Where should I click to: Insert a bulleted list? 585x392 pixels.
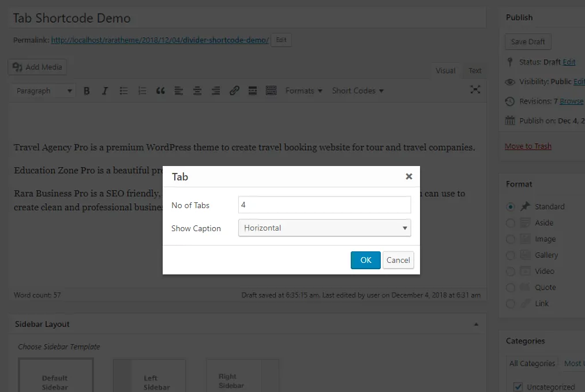(123, 91)
